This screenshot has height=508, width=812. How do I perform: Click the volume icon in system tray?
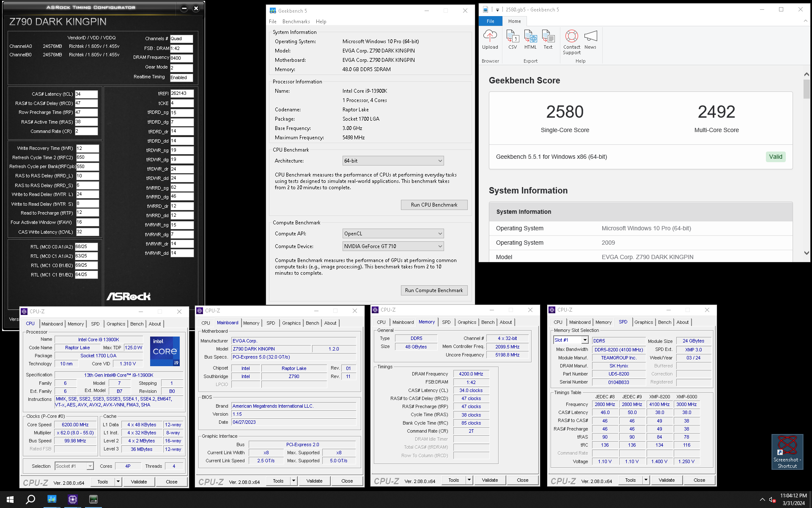(772, 500)
